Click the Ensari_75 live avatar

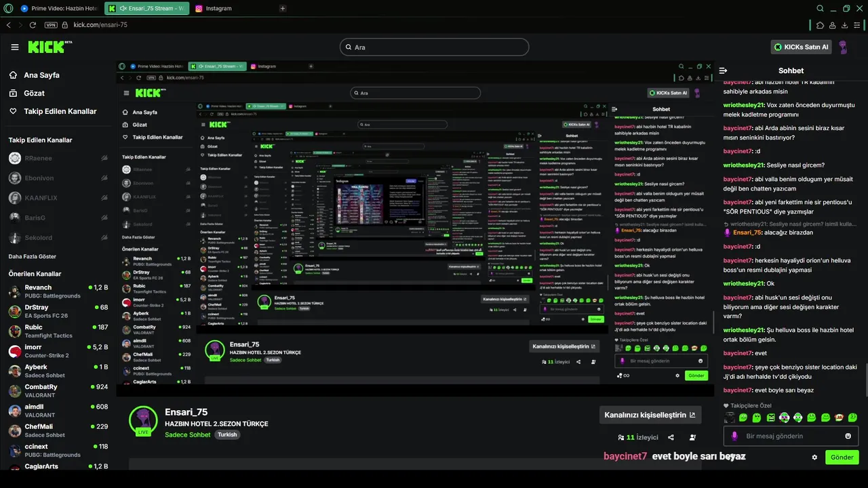point(143,420)
